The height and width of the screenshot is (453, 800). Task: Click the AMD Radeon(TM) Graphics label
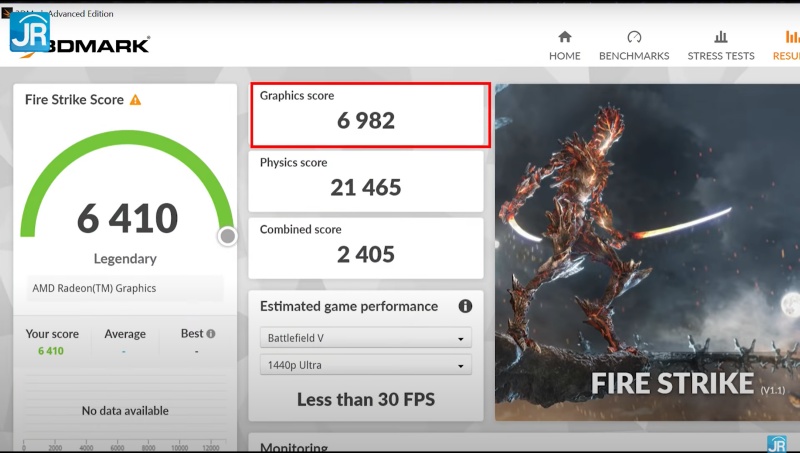point(94,288)
